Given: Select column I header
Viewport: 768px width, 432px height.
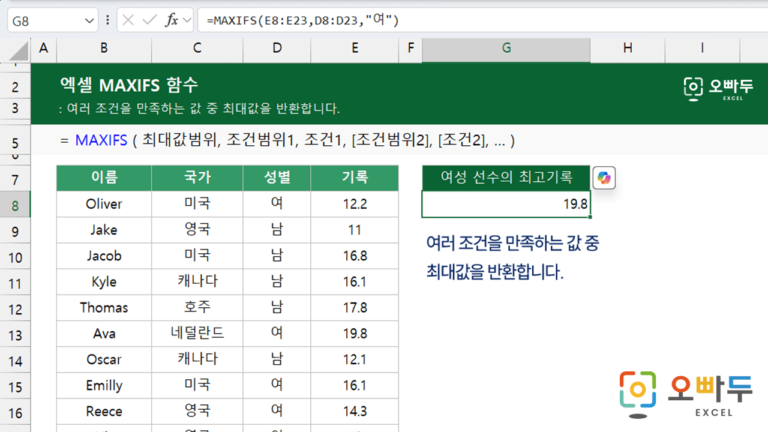Looking at the screenshot, I should click(702, 48).
